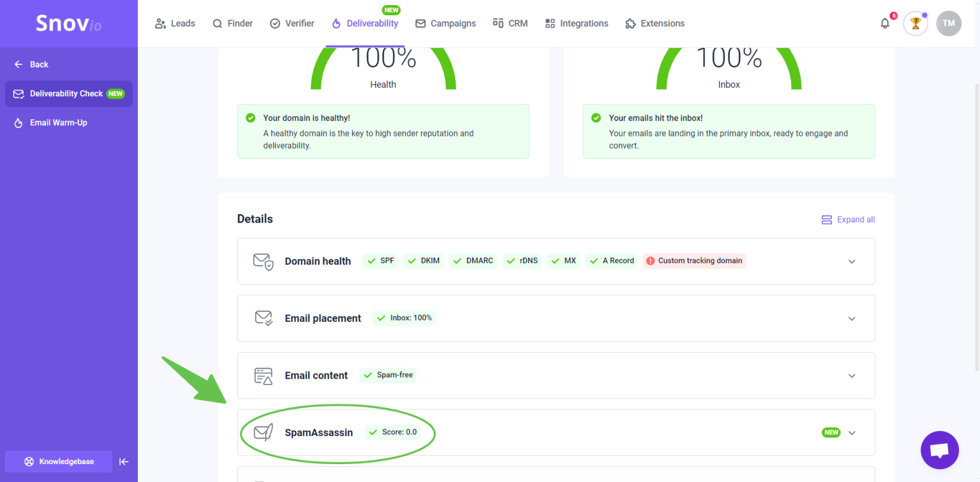Expand the Email placement section chevron
Screen dimensions: 980x482
click(x=852, y=319)
